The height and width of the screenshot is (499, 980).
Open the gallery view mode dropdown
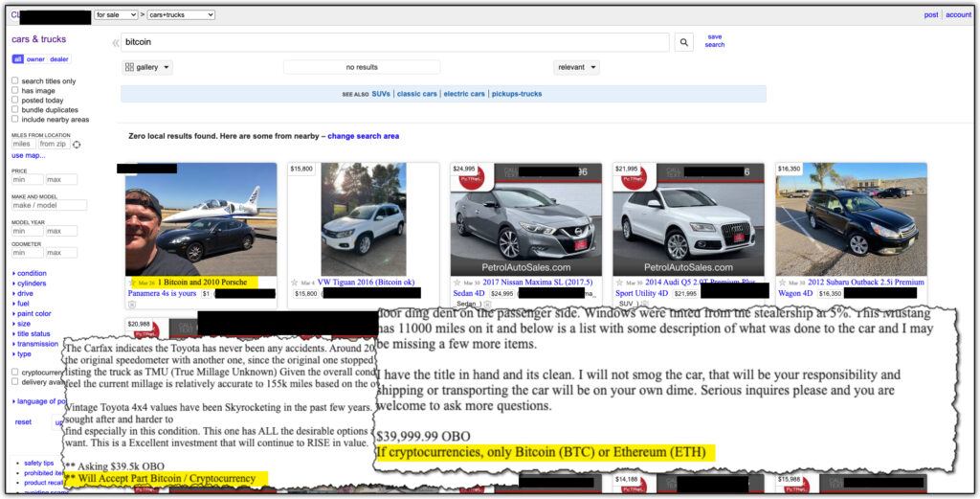147,67
